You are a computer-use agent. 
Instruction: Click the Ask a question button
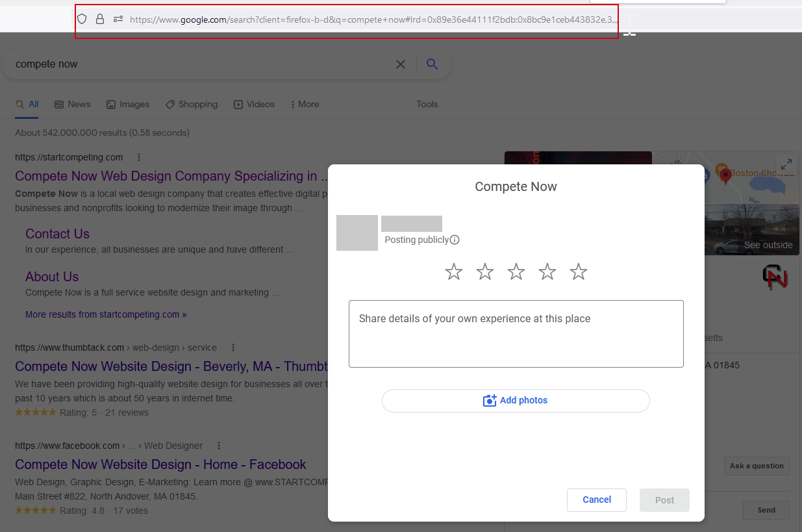click(x=757, y=466)
